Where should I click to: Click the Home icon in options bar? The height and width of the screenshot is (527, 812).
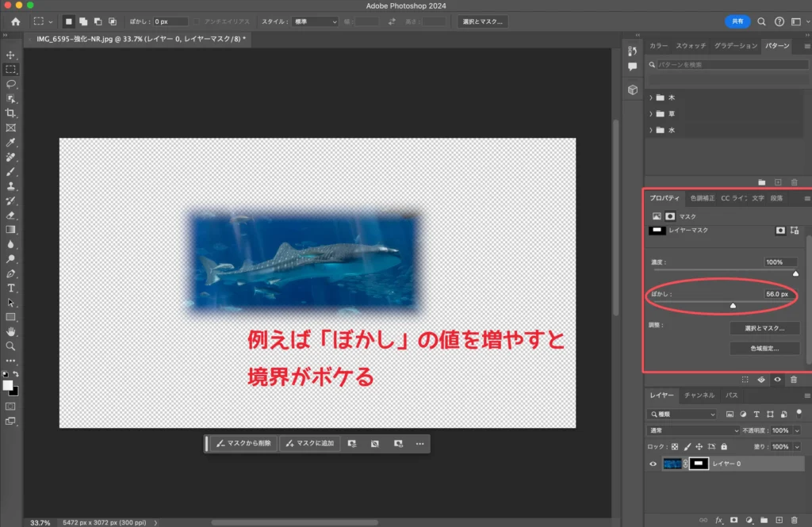coord(15,21)
